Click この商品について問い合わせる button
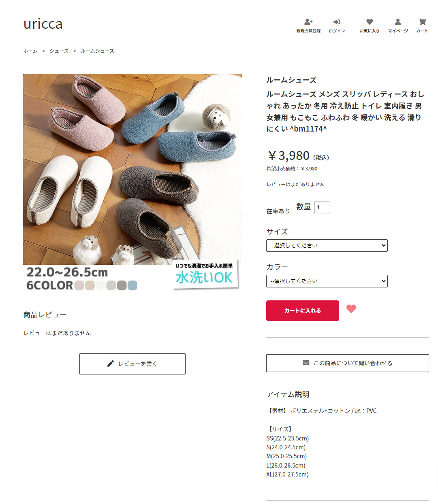This screenshot has width=438, height=504. pos(348,363)
